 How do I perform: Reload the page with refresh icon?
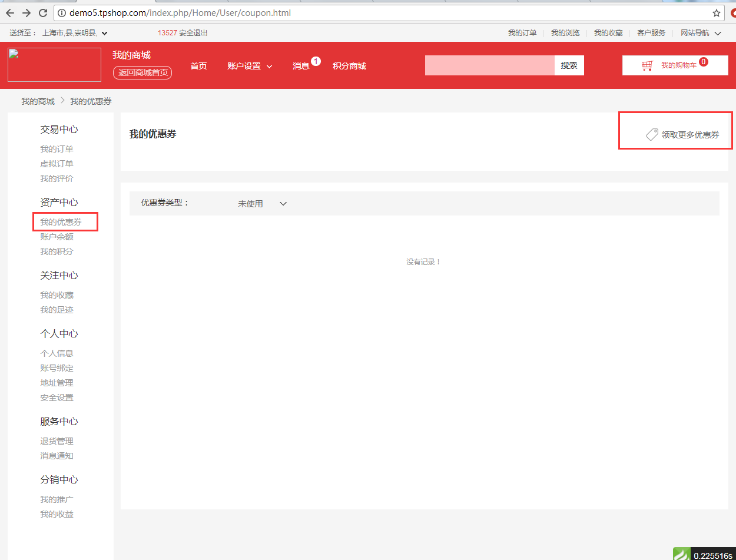pyautogui.click(x=43, y=13)
